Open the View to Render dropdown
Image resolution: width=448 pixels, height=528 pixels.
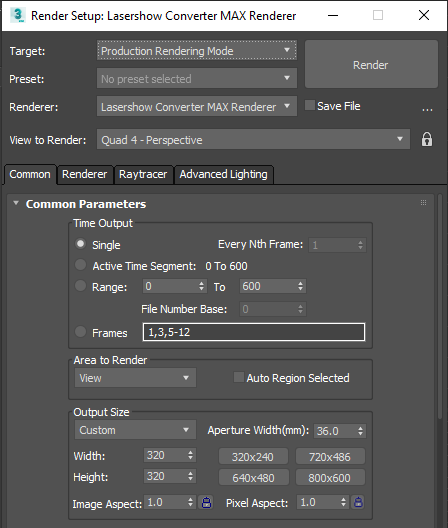(x=253, y=139)
